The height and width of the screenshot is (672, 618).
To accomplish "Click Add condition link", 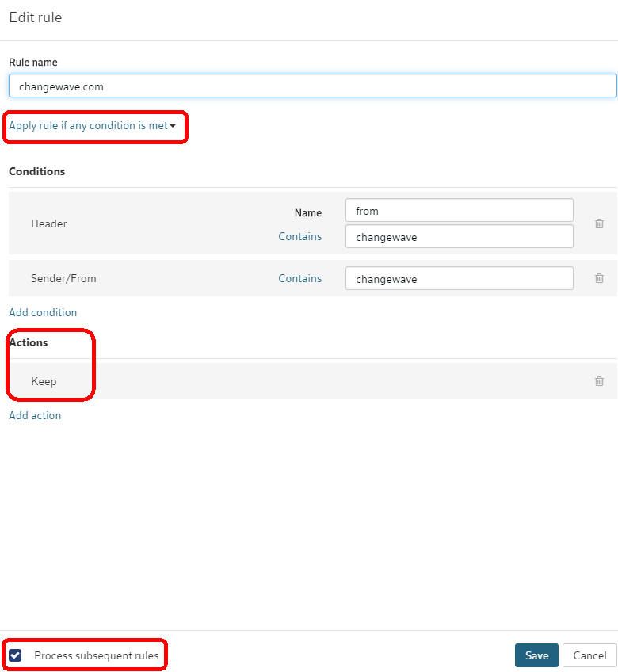I will click(43, 312).
